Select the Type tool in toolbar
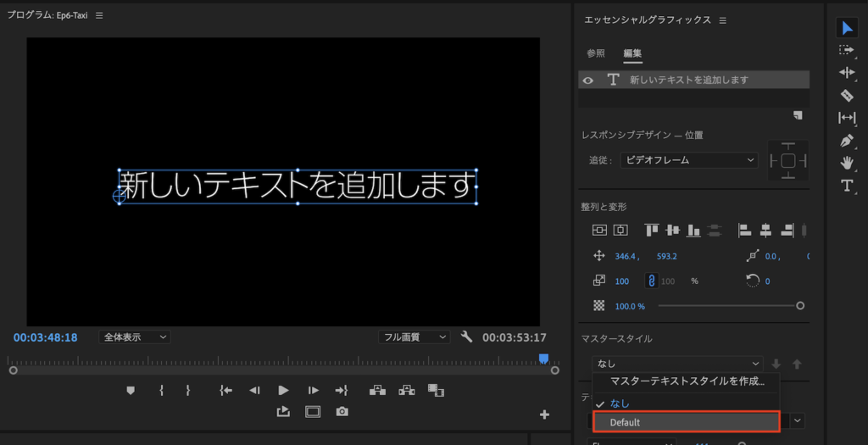Screen dimensions: 868x445 tap(847, 186)
